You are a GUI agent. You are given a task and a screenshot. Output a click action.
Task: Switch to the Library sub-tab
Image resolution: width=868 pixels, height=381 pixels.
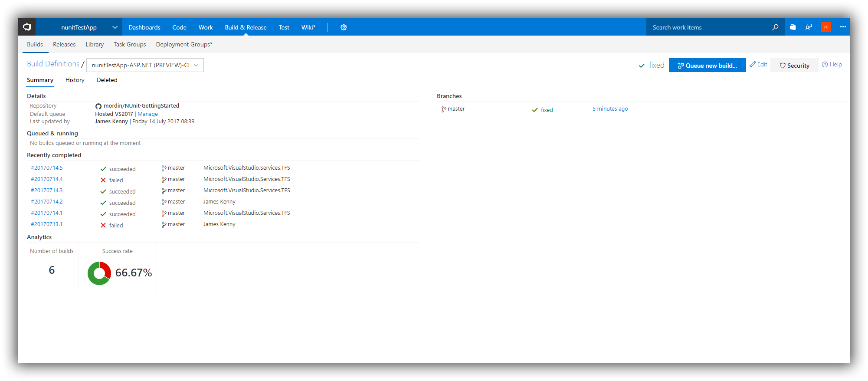coord(95,44)
